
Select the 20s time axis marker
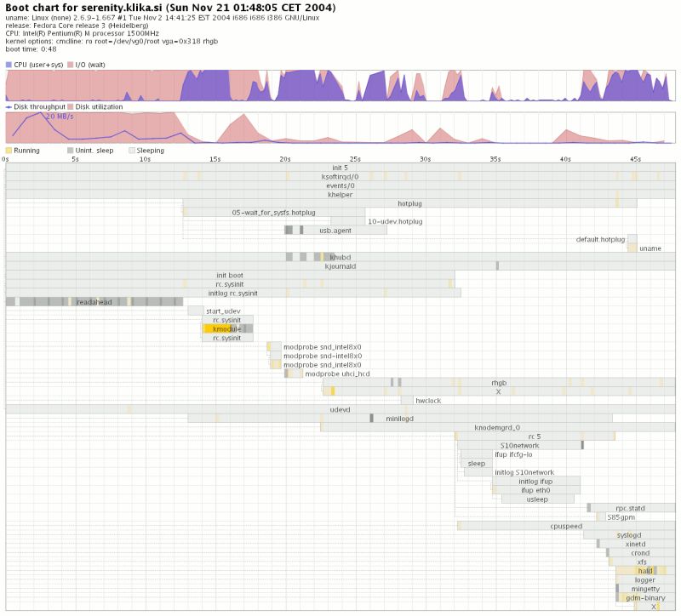285,159
